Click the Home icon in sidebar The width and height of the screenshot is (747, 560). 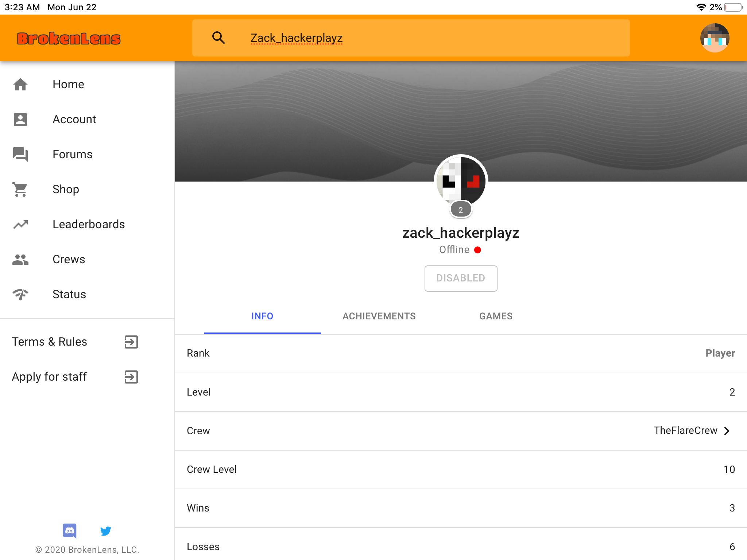(x=20, y=84)
